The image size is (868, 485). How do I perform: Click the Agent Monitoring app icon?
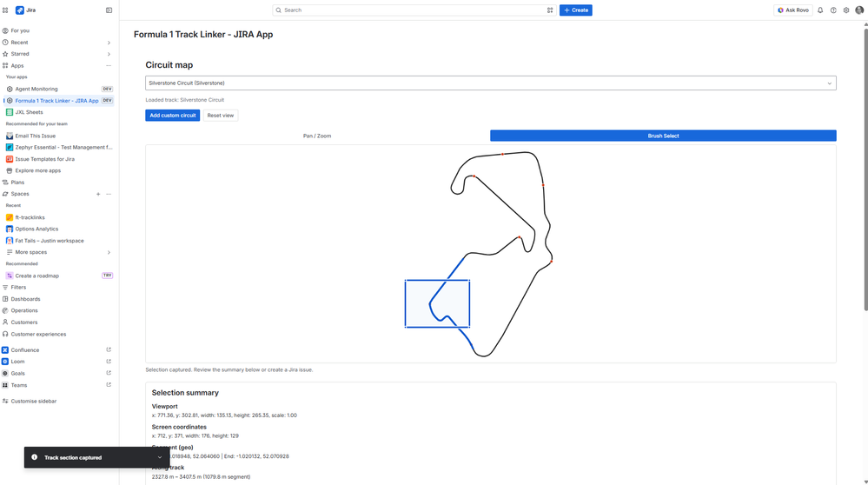(x=10, y=89)
